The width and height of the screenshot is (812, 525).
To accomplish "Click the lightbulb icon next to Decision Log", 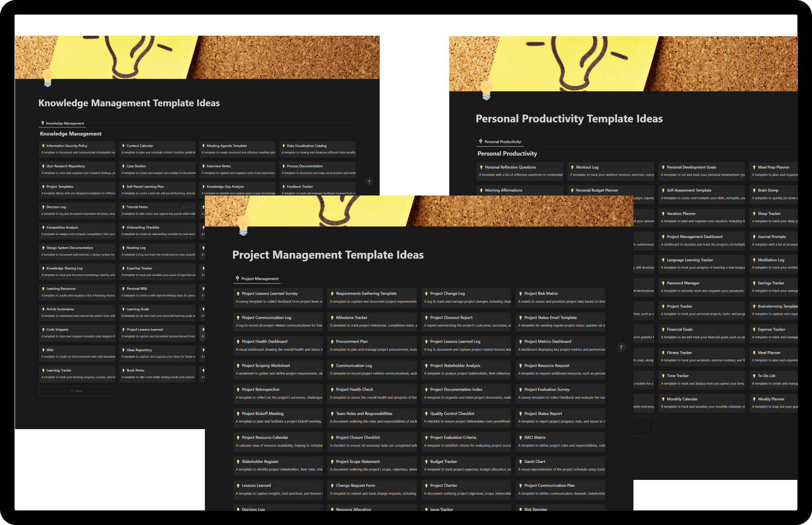I will pyautogui.click(x=44, y=207).
